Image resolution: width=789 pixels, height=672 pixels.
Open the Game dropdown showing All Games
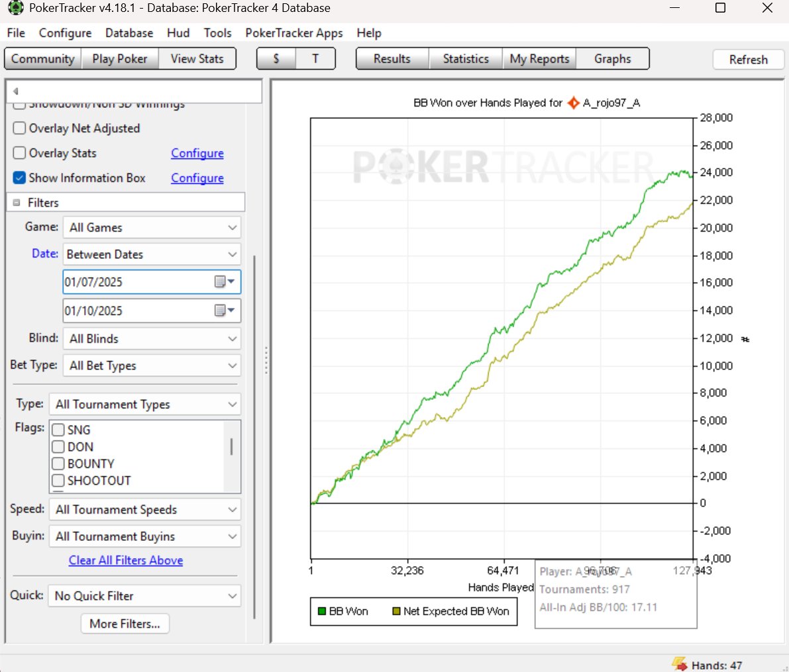click(x=152, y=227)
